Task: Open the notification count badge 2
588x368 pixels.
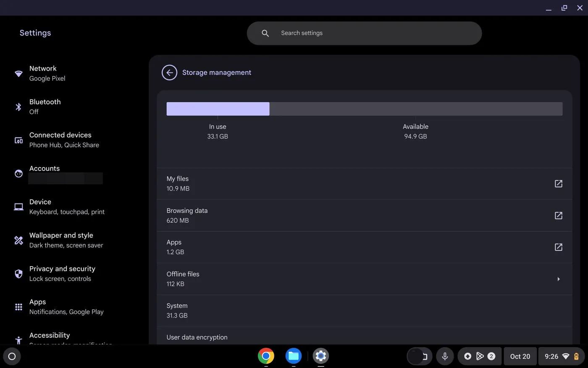Action: coord(491,356)
